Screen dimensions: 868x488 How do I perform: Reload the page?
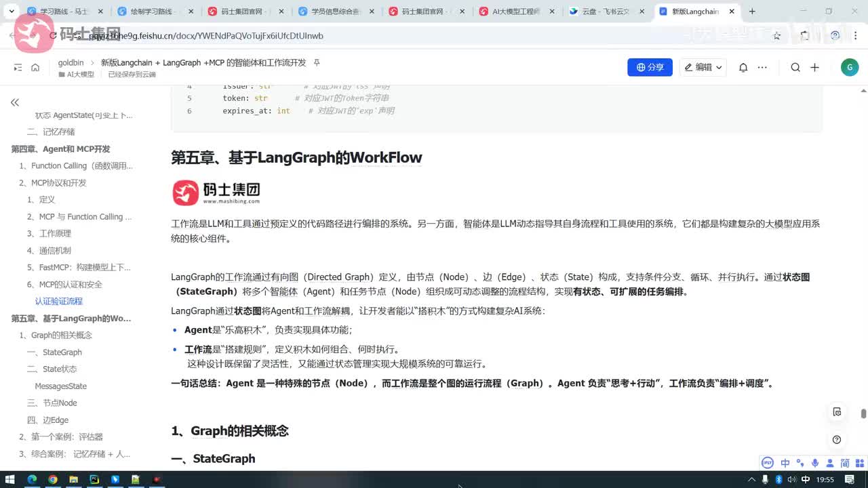(53, 35)
